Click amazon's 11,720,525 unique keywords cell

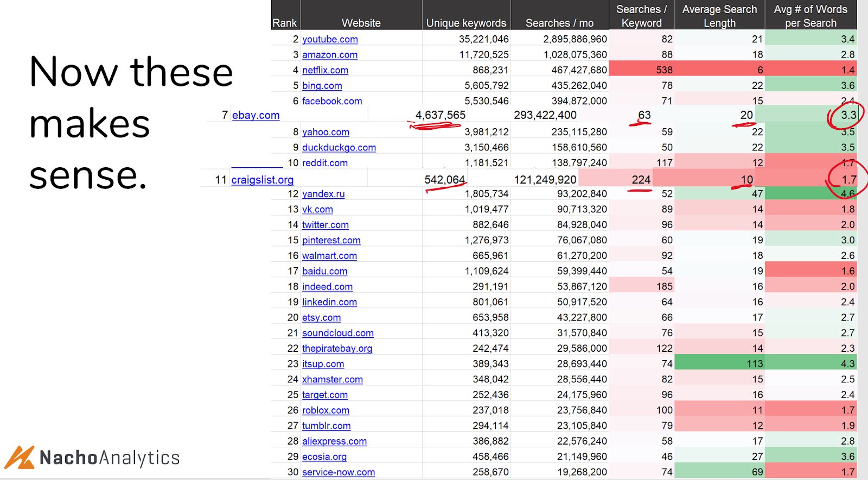(467, 55)
